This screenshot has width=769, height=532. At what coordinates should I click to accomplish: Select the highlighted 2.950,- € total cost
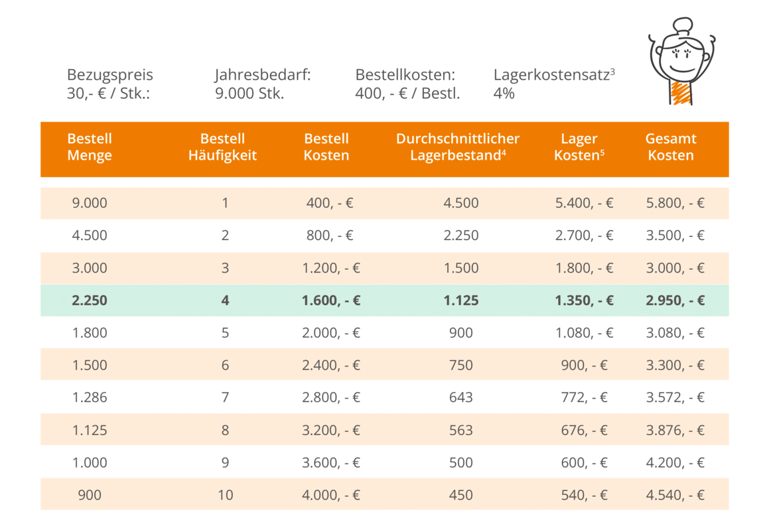pos(675,300)
